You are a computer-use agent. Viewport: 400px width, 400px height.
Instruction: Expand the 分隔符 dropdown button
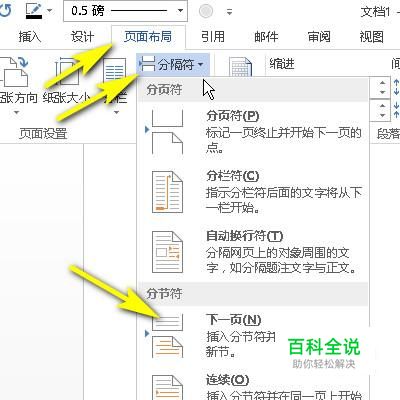coord(173,64)
